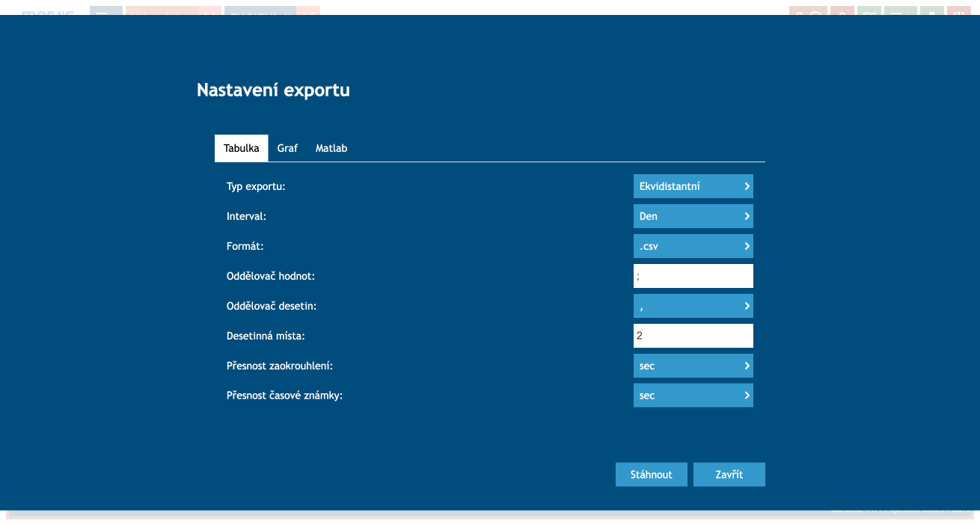Screen dimensions: 980x525
Task: Open the Formát dropdown showing .csv
Action: (x=693, y=246)
